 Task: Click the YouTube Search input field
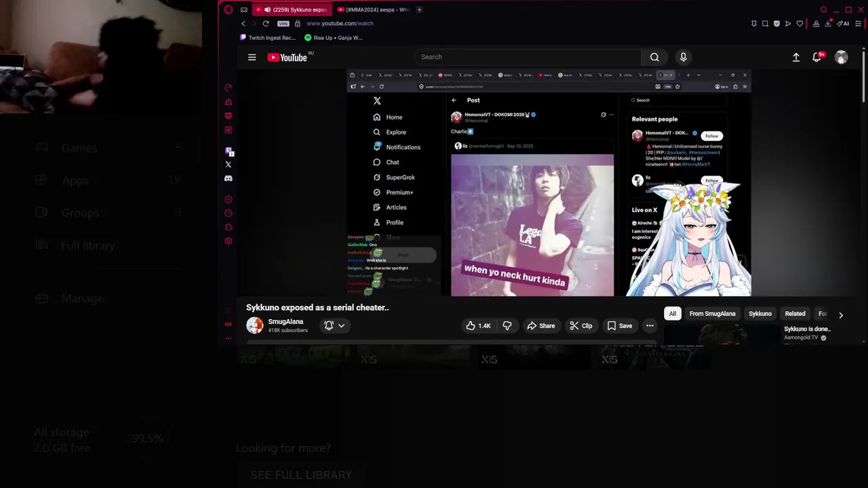(528, 57)
